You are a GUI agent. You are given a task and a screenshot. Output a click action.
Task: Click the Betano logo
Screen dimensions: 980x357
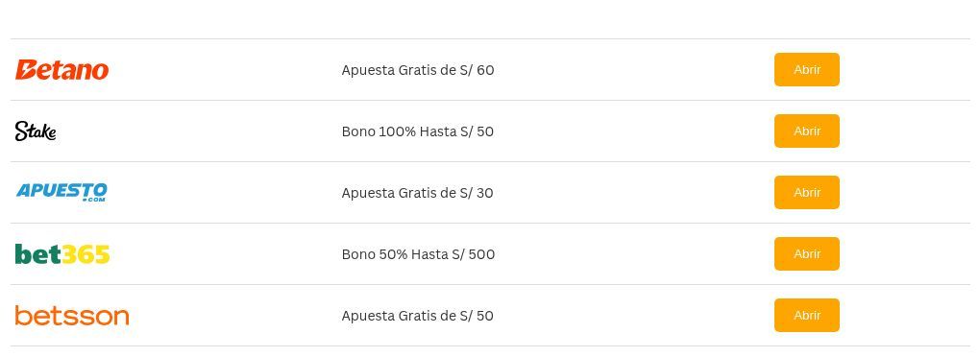click(x=61, y=70)
